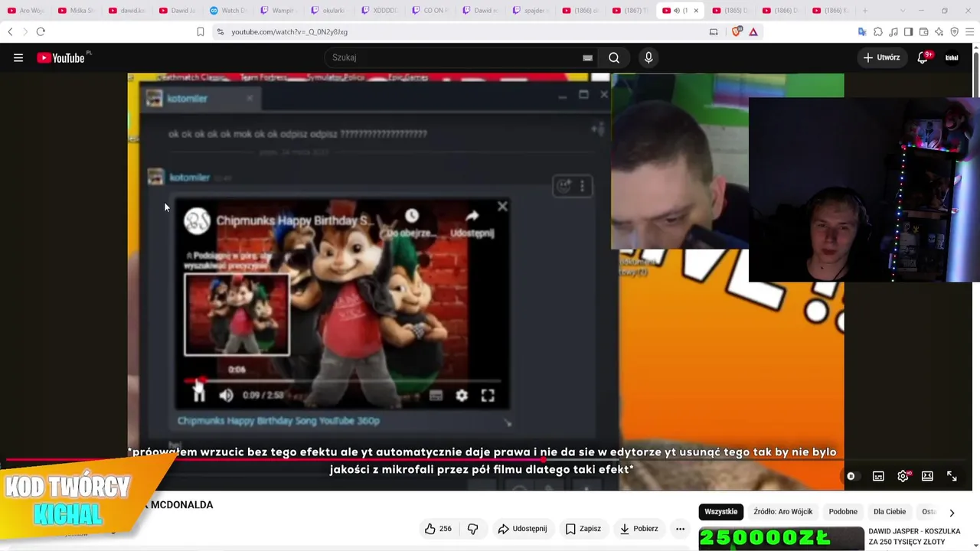Open the Brave Wallet icon

(924, 31)
